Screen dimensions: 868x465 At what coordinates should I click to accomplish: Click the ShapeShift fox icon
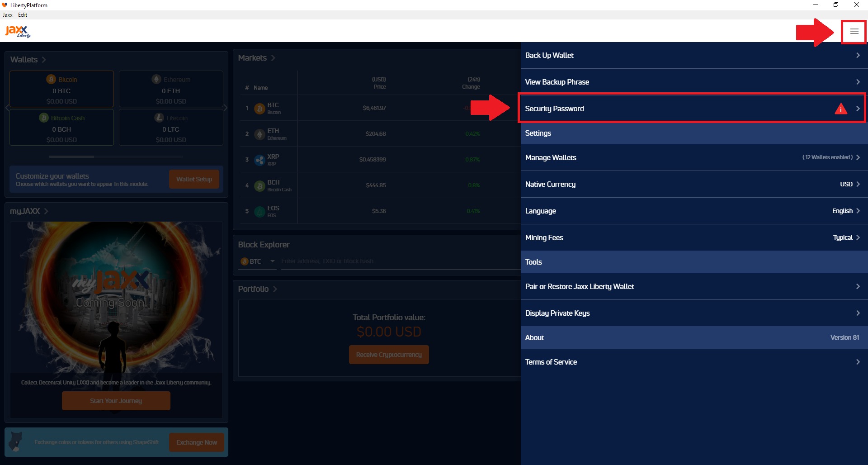(x=16, y=441)
